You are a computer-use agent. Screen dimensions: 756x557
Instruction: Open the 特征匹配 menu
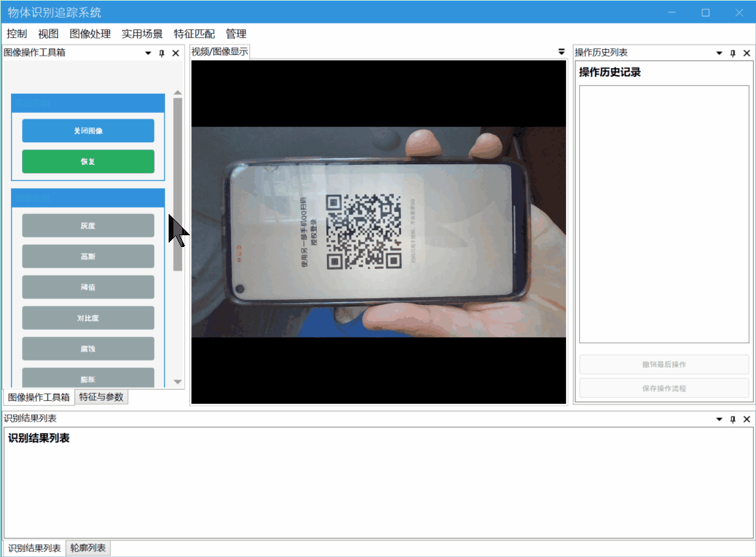[x=194, y=34]
